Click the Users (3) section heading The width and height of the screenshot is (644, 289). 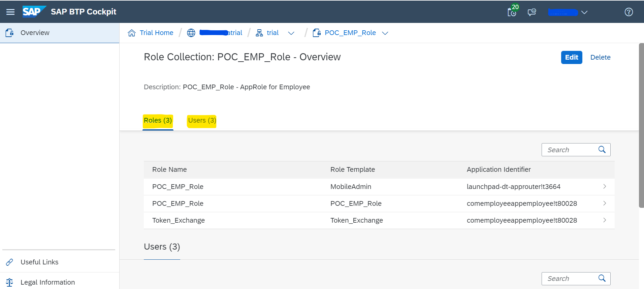point(162,247)
